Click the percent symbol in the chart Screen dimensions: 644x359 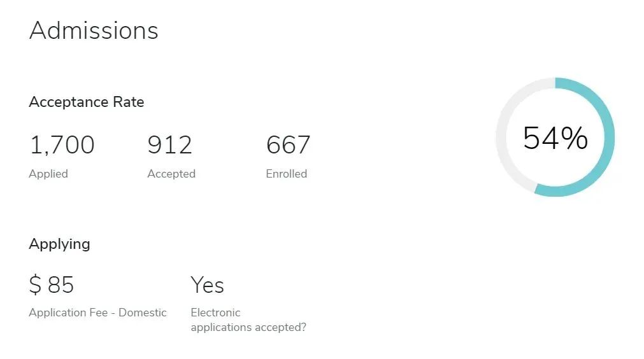575,138
